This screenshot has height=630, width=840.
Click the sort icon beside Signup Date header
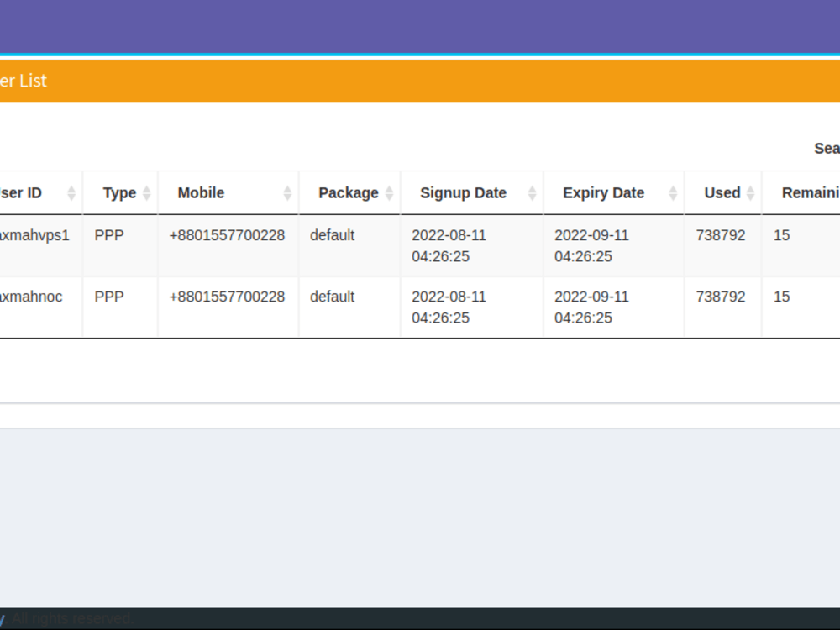[x=531, y=192]
